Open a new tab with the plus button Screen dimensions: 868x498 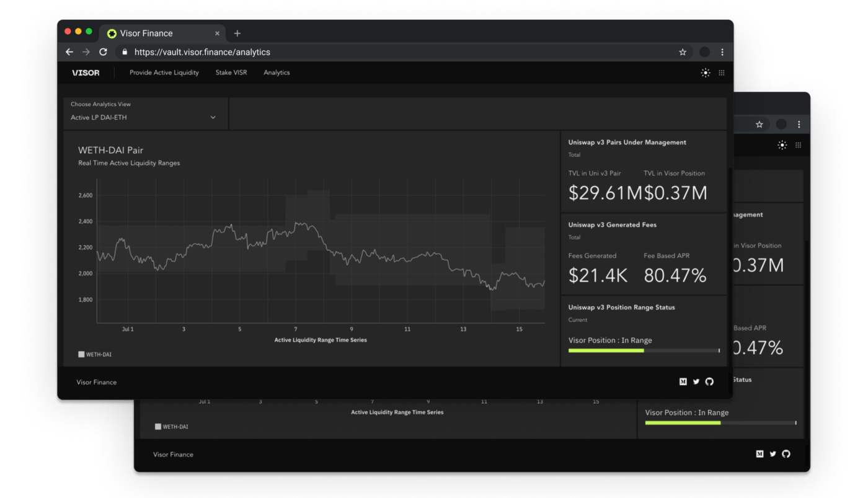pos(237,33)
